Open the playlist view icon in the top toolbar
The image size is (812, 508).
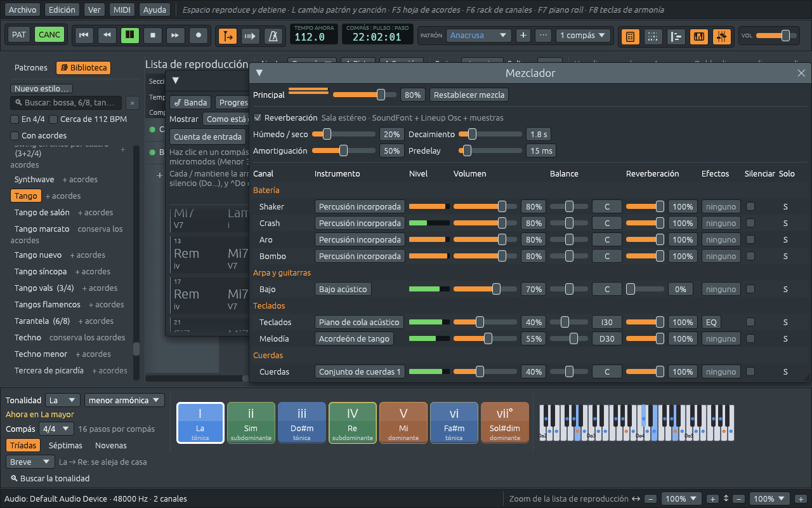coord(676,37)
